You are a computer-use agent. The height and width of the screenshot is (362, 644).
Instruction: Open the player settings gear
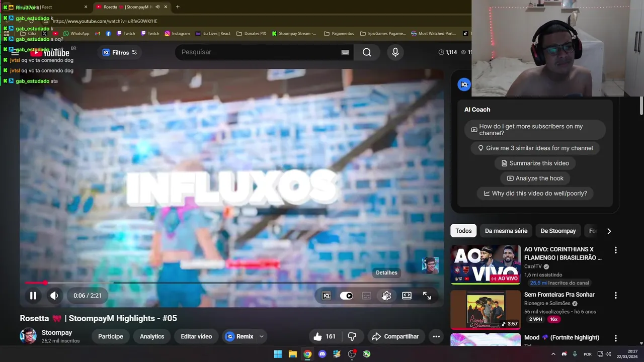(x=386, y=296)
